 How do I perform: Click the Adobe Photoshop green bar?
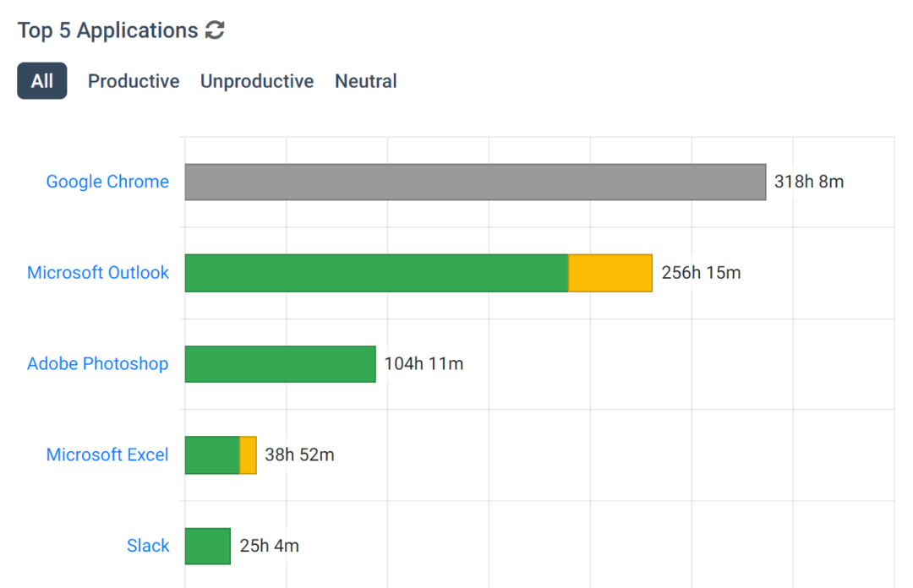coord(279,363)
